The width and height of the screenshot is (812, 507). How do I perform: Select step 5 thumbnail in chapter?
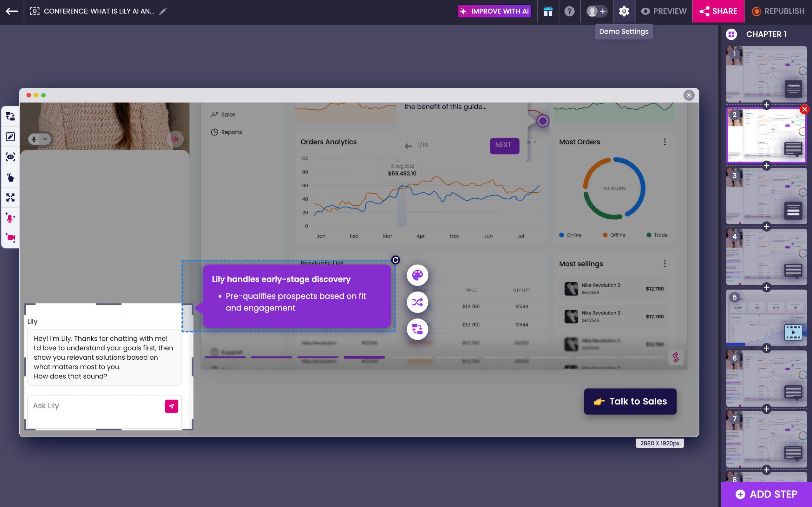[766, 318]
